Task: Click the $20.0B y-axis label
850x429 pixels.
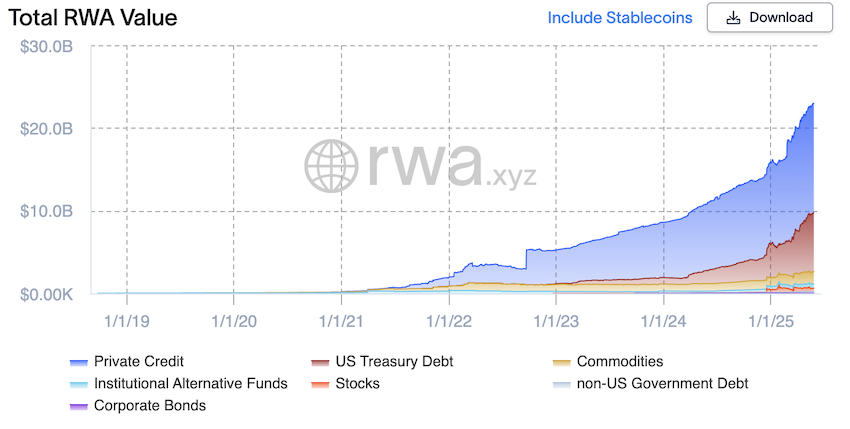Action: 47,129
